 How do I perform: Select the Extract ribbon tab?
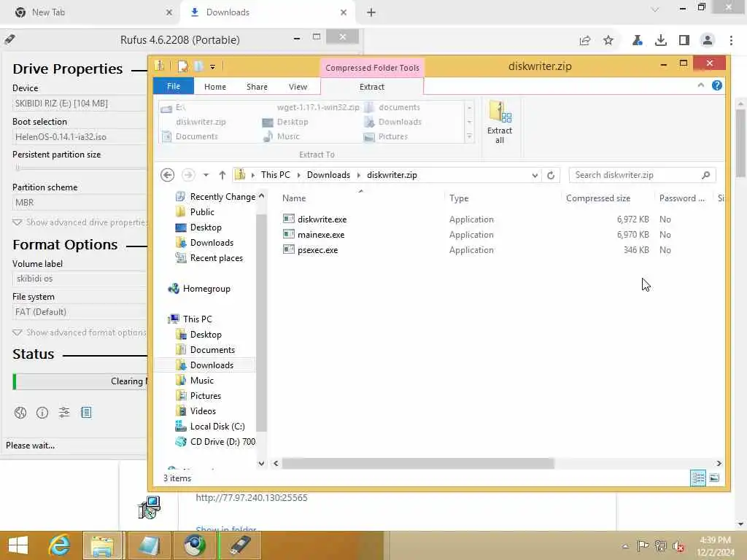pyautogui.click(x=371, y=87)
